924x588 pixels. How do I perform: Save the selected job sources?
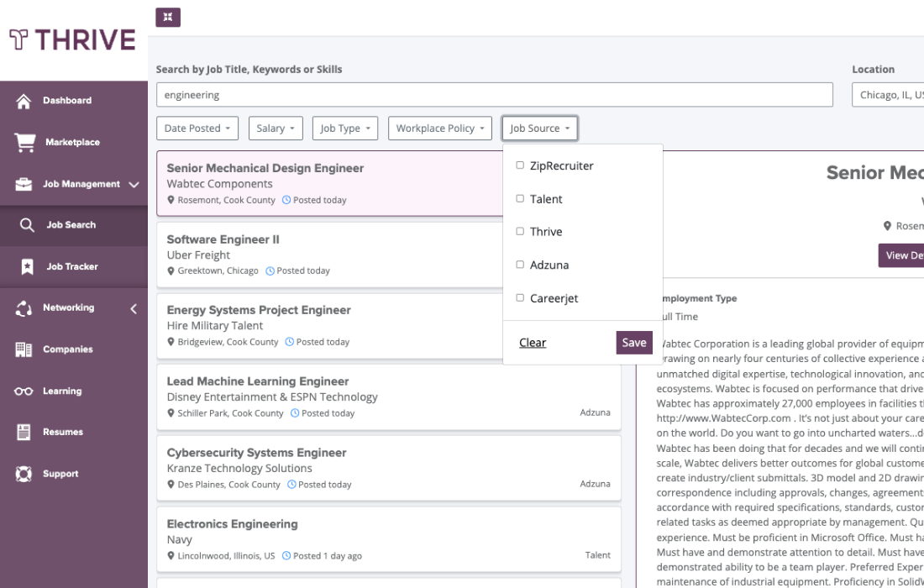[634, 343]
